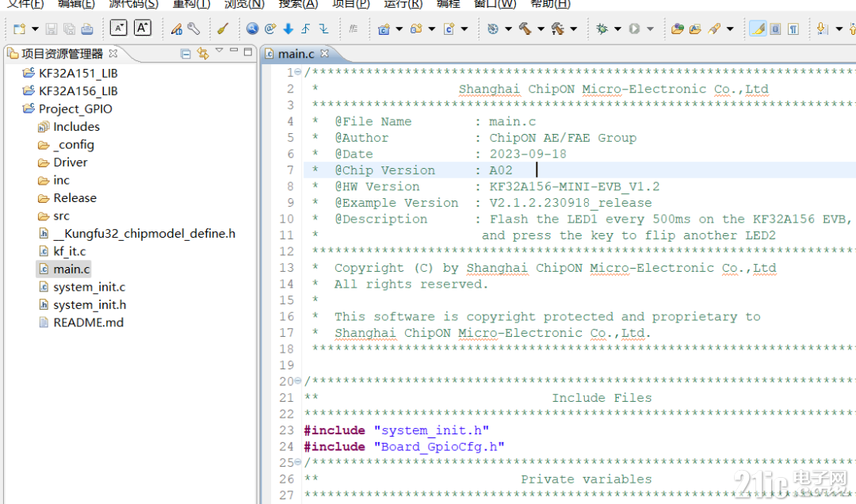Collapse comment block at line 25
856x504 pixels.
tap(298, 462)
